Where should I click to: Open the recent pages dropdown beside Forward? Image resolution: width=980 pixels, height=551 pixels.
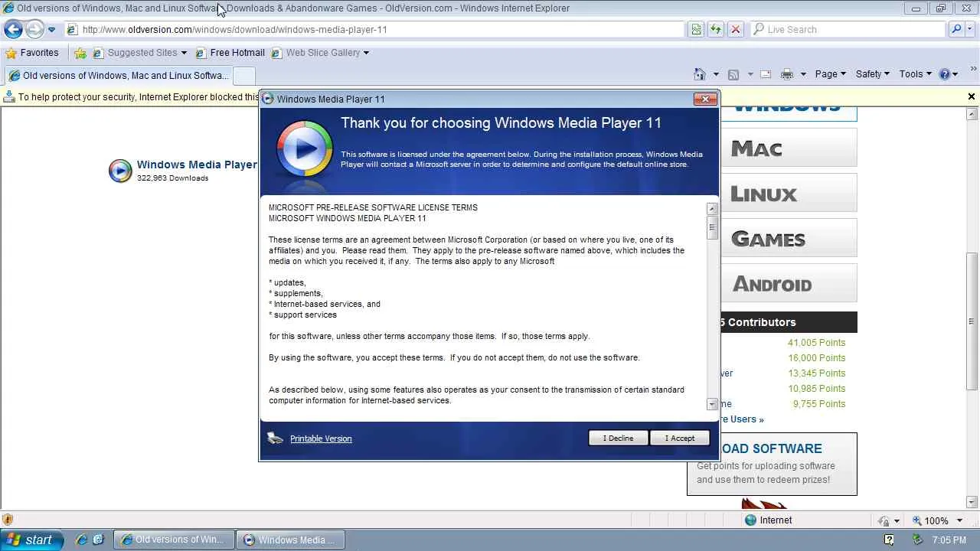(x=51, y=30)
